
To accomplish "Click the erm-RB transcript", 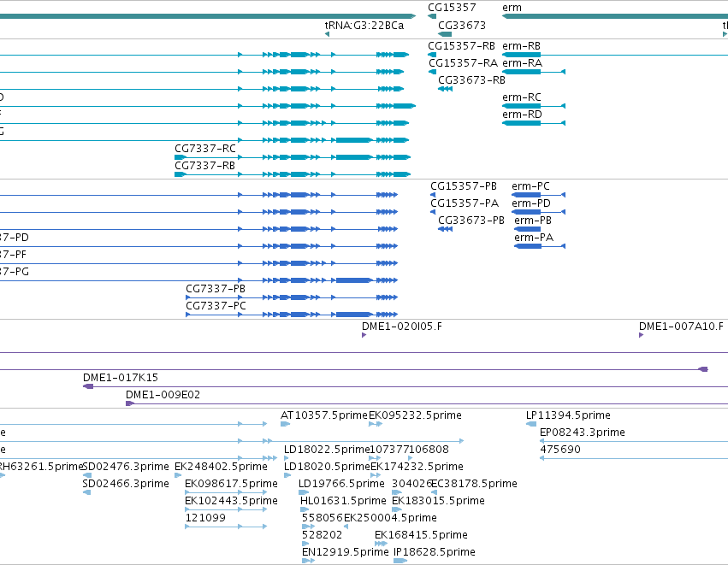I will 615,55.
